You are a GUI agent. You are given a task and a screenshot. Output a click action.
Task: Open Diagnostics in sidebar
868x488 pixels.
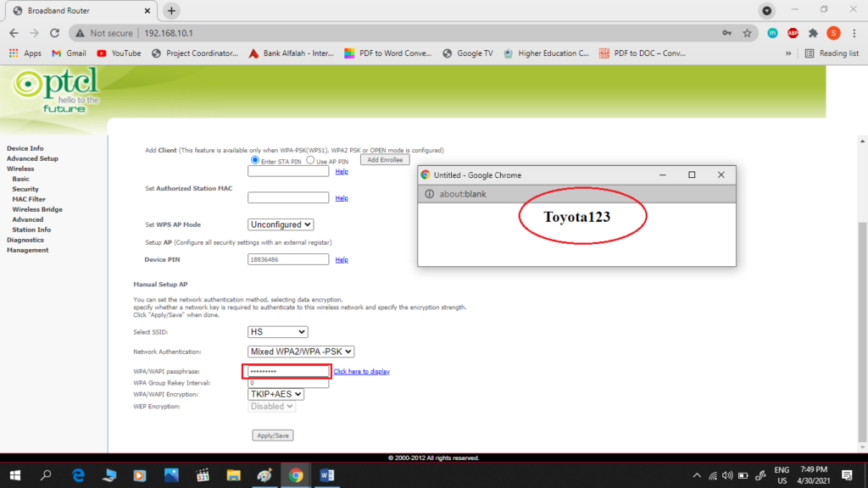(x=25, y=240)
